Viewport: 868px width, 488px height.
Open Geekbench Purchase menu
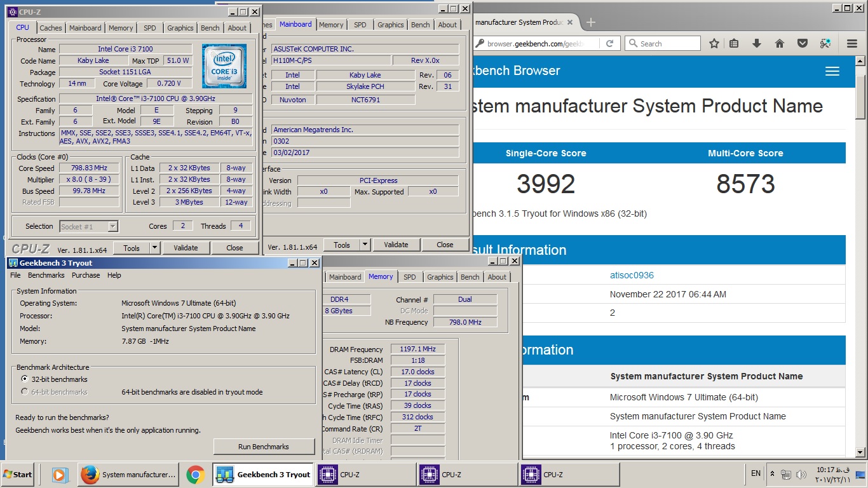pos(86,275)
